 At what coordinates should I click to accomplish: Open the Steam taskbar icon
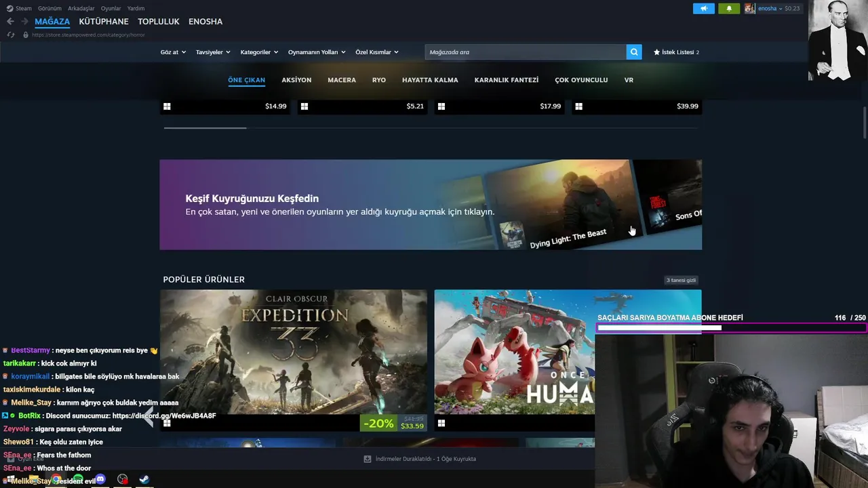pyautogui.click(x=144, y=479)
